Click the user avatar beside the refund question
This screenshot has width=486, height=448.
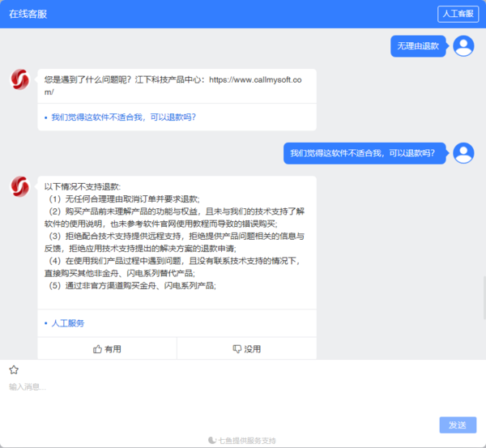[x=463, y=152]
